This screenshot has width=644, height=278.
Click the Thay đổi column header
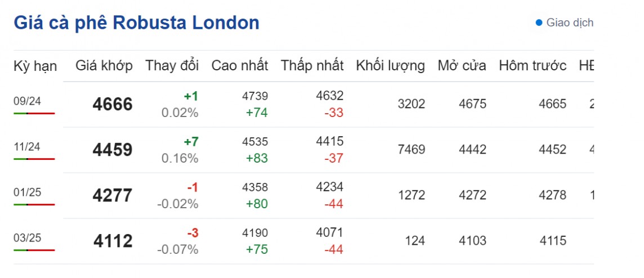tap(172, 65)
